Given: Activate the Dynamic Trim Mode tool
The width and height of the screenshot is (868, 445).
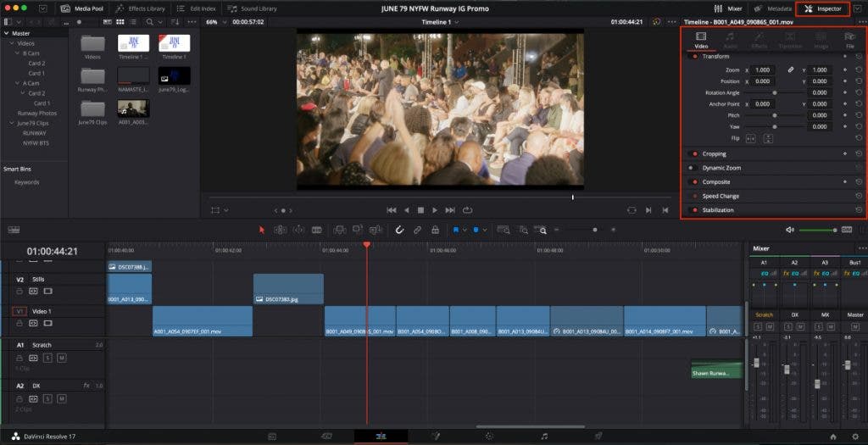Looking at the screenshot, I should pyautogui.click(x=298, y=230).
